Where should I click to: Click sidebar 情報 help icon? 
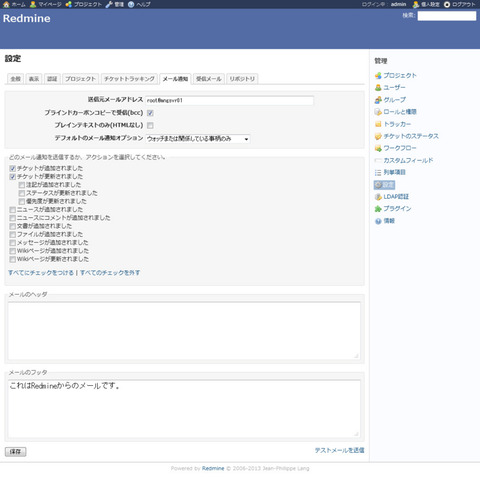[378, 221]
